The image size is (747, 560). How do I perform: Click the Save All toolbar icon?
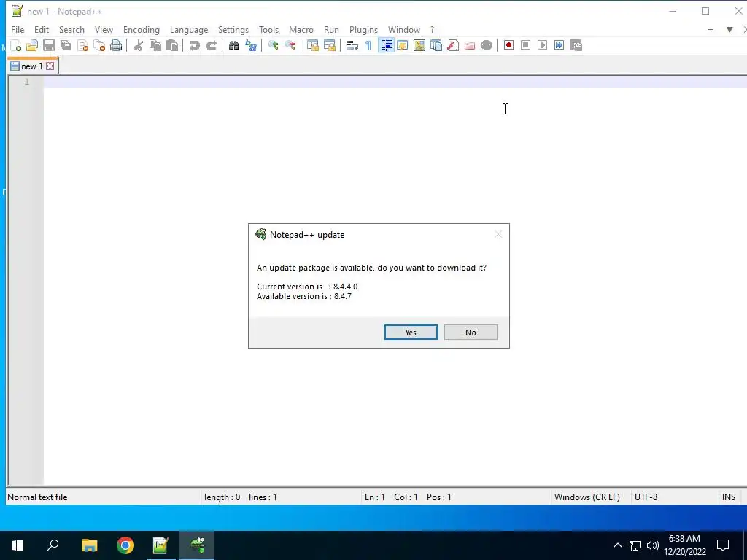coord(66,45)
